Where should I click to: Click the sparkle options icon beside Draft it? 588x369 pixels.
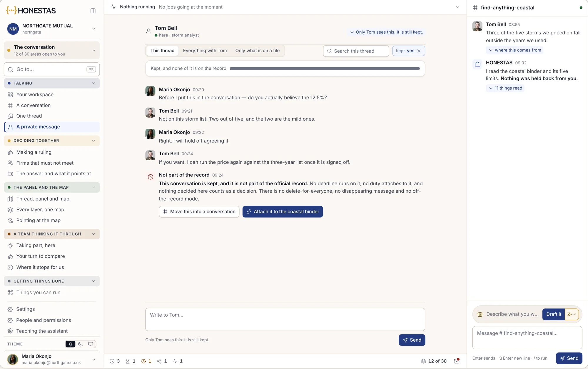click(x=572, y=314)
